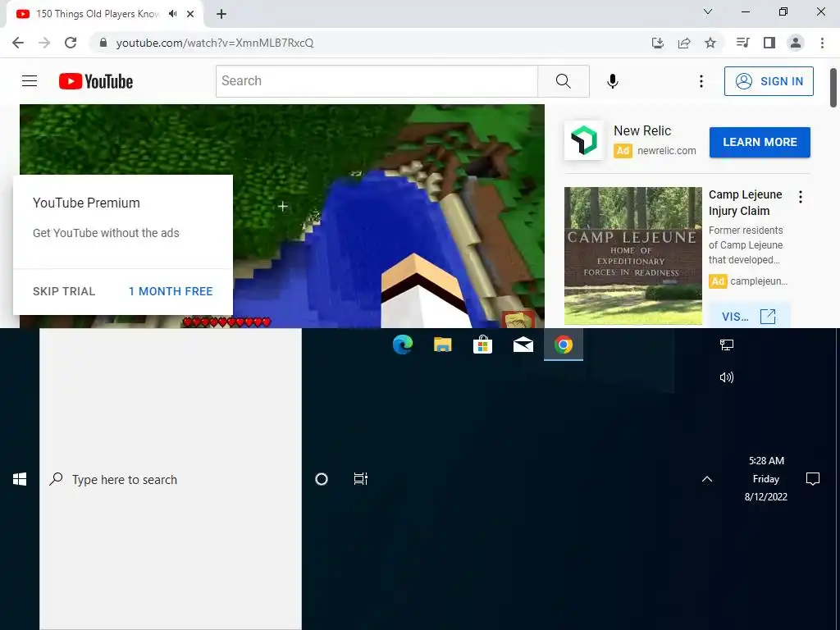Click the Chrome taskbar icon
The height and width of the screenshot is (630, 840).
pyautogui.click(x=563, y=345)
